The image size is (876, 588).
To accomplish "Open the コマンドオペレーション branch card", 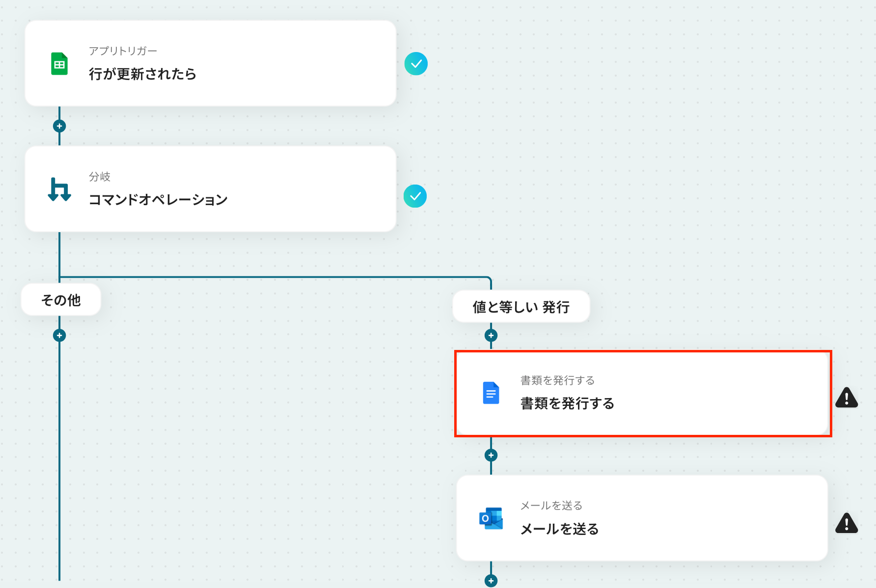I will (x=211, y=189).
